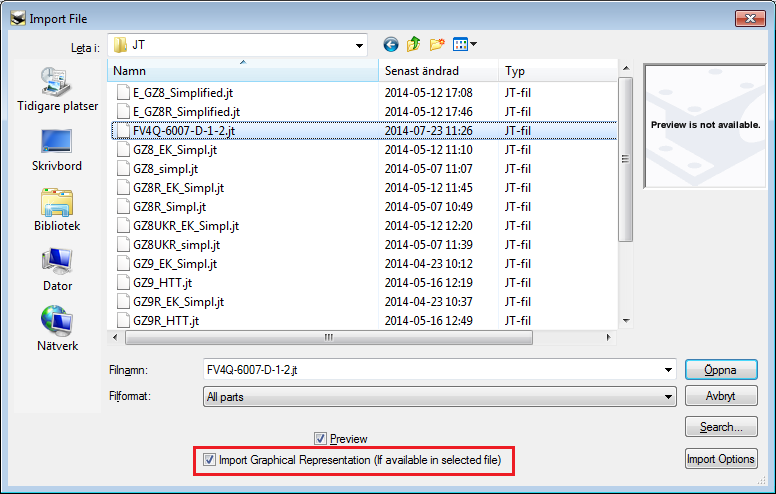Select file GZ9R_HTT.jt
776x494 pixels.
(166, 321)
